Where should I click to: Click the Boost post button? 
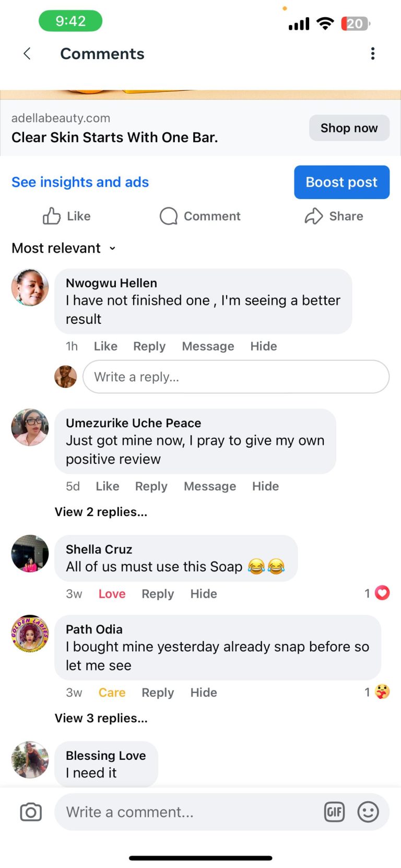tap(341, 182)
